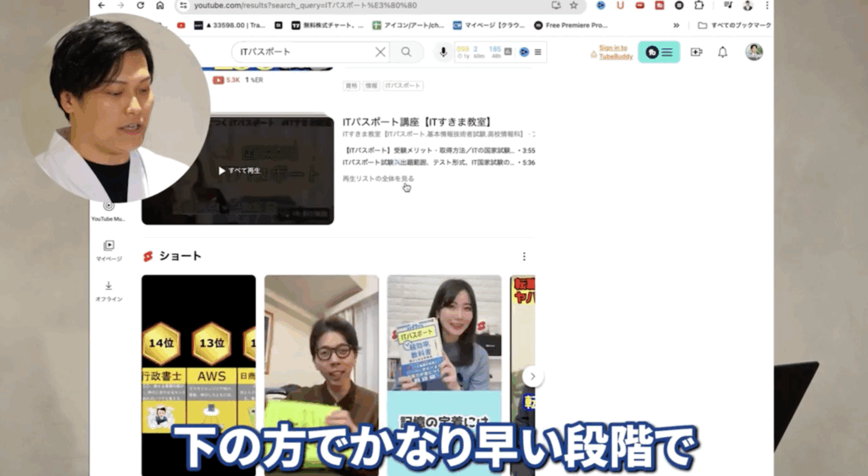Clear the ITパスポート search text
This screenshot has width=868, height=476.
click(x=381, y=53)
